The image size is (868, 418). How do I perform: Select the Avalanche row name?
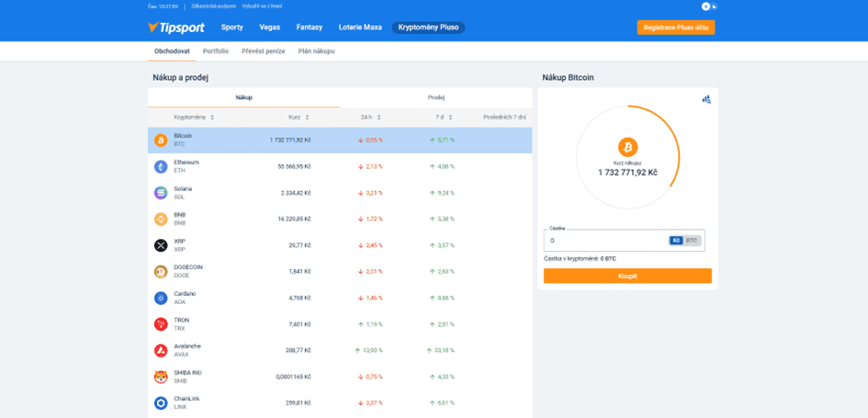187,346
